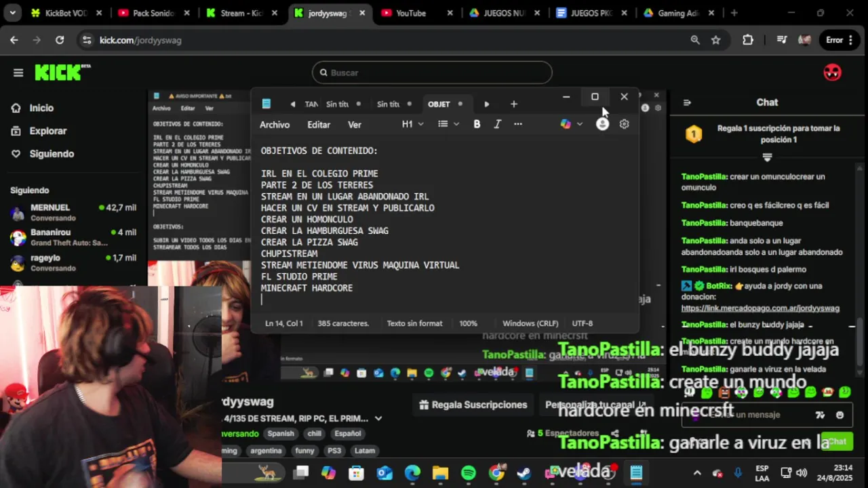
Task: Click the Latam tag
Action: [364, 451]
